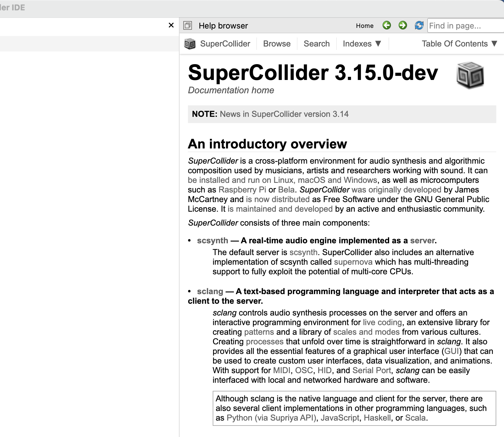Screen dimensions: 504x437
Task: Open News in SuperCollider version 3.14 link
Action: point(284,114)
